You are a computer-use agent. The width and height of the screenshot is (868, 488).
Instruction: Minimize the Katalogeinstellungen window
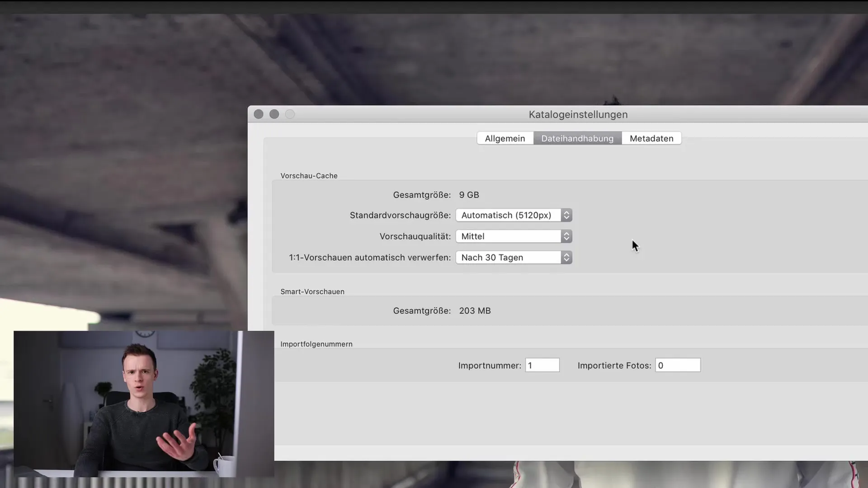click(274, 114)
